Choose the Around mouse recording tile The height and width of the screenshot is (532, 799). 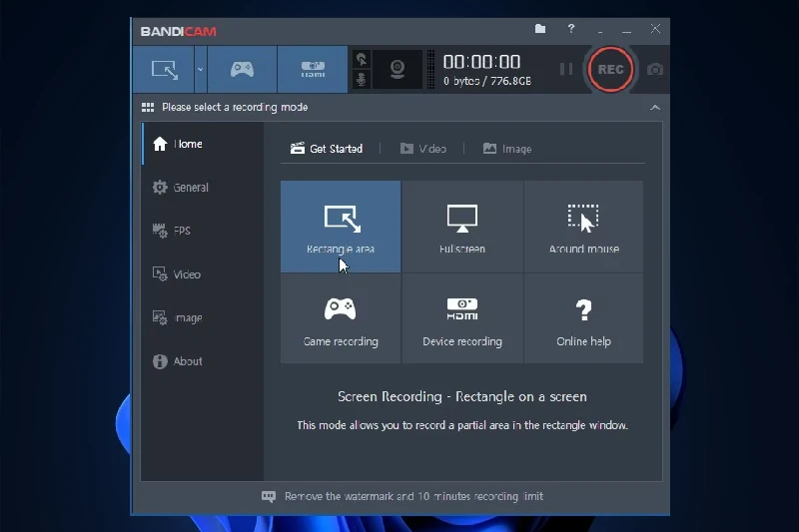[x=583, y=227]
